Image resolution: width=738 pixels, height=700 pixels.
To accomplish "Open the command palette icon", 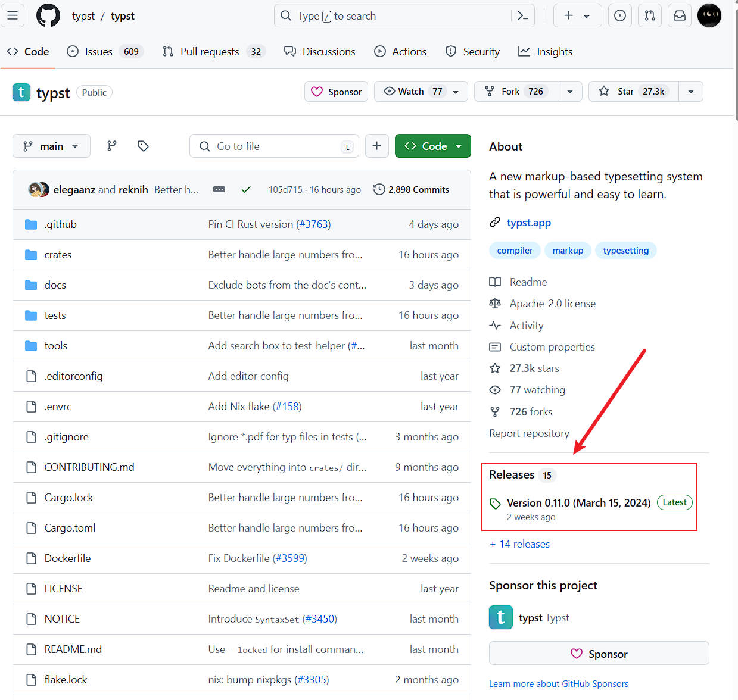I will coord(523,15).
